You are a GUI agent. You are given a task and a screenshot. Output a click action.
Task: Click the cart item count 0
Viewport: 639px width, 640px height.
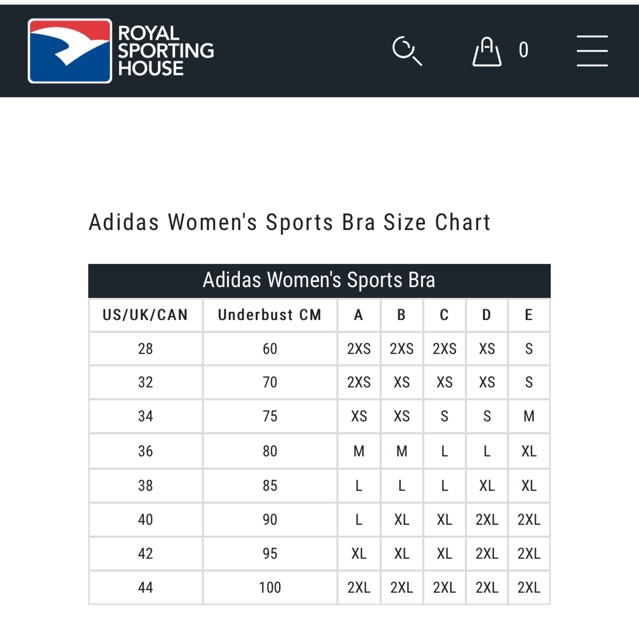coord(523,50)
